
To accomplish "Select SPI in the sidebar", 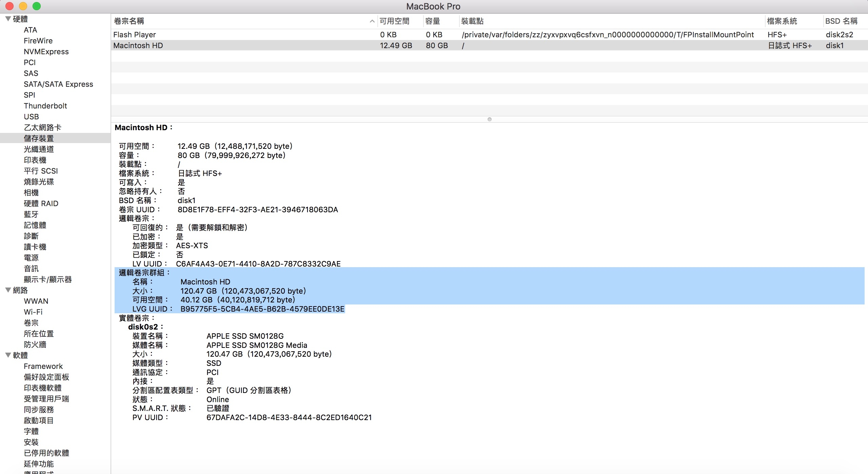I will [29, 95].
